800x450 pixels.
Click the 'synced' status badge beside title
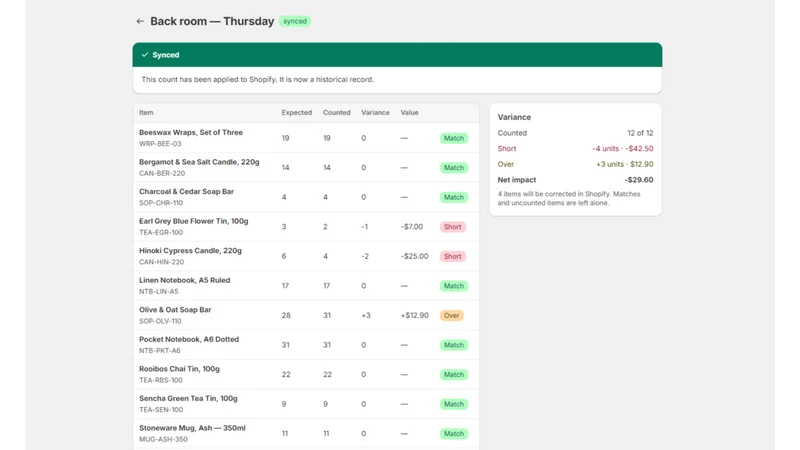295,21
